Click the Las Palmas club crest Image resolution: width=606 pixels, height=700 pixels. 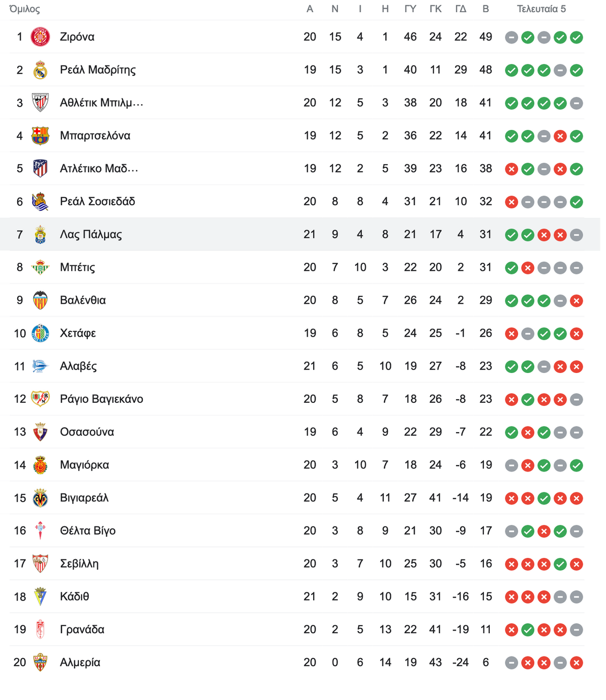[40, 235]
